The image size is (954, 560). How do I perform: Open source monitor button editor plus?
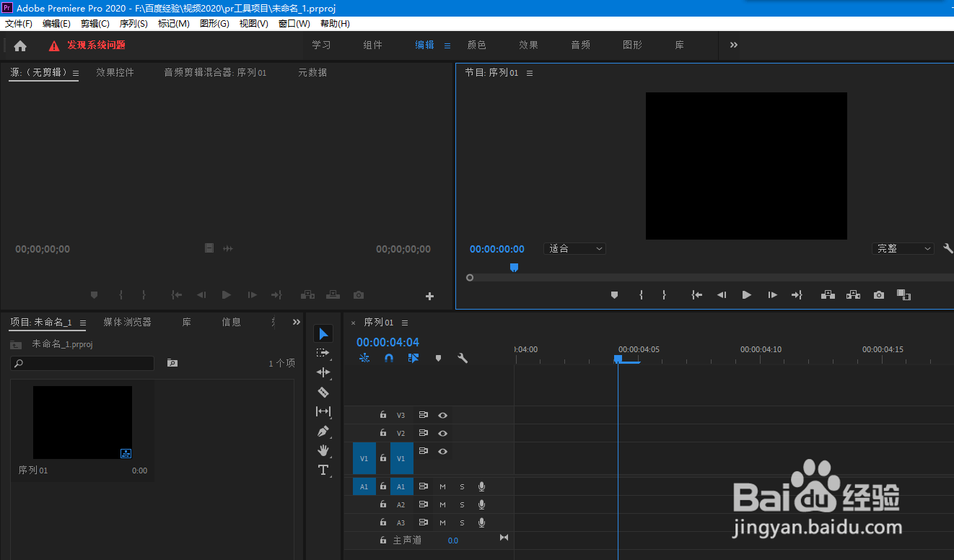tap(429, 296)
